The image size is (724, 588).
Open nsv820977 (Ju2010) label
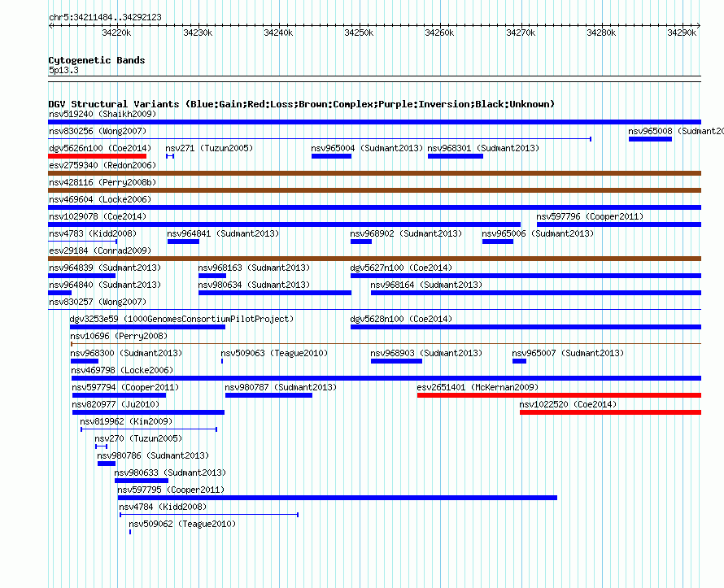coord(116,404)
